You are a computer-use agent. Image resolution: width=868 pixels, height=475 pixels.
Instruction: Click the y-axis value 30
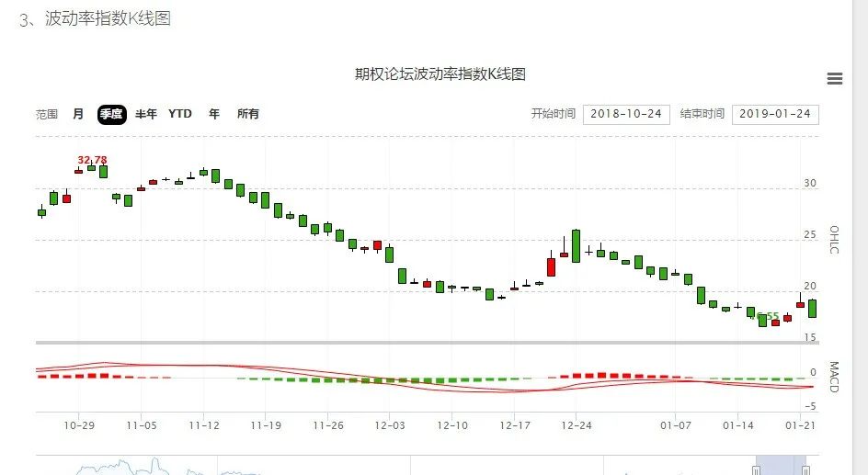(x=810, y=183)
